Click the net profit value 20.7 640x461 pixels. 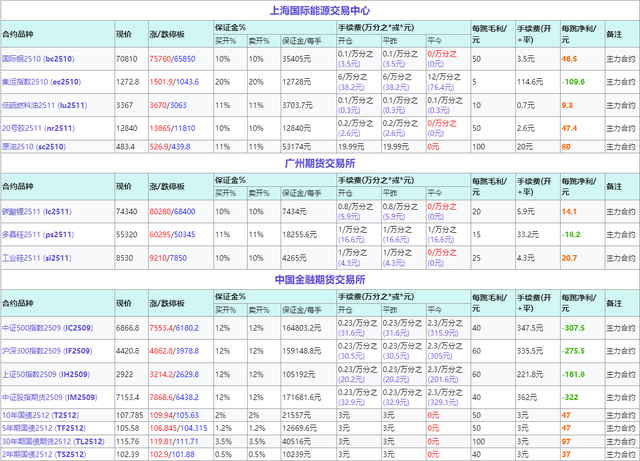(x=569, y=258)
